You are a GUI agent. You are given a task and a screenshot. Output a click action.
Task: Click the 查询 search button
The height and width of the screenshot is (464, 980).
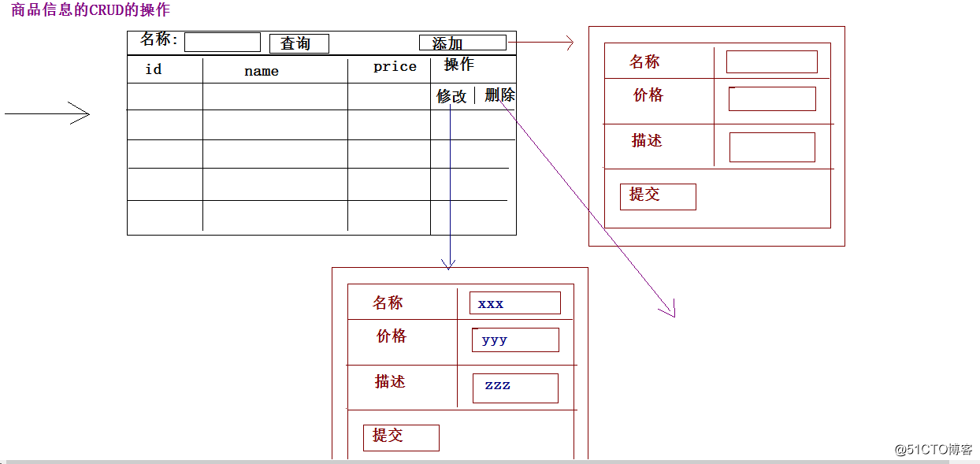click(299, 43)
